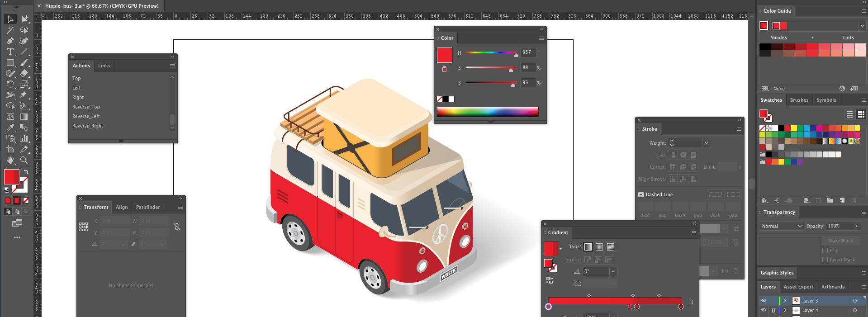Click the Reverse_Top action entry
This screenshot has width=868, height=317.
[86, 107]
